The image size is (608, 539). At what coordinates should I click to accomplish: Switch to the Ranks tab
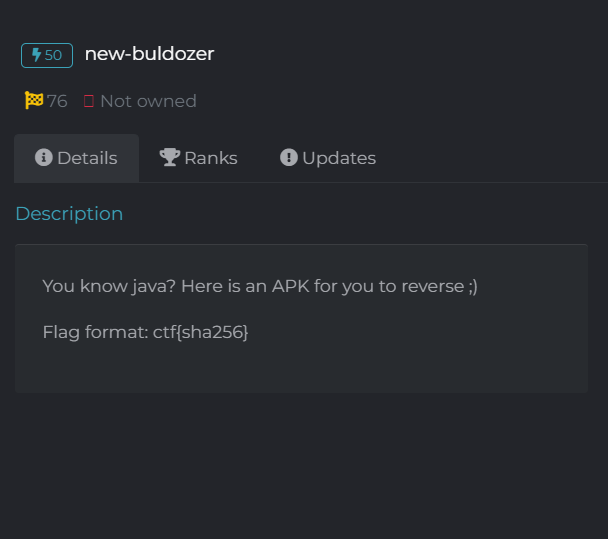coord(199,158)
